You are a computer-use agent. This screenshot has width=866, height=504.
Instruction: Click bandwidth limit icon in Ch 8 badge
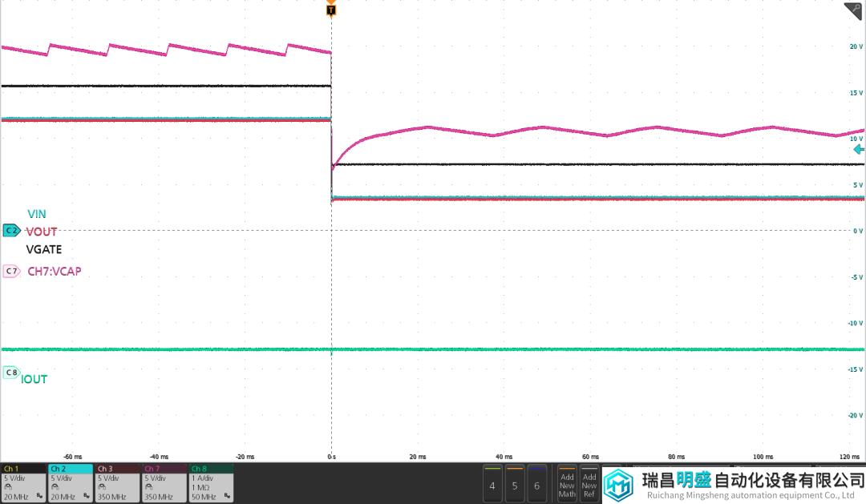click(226, 497)
